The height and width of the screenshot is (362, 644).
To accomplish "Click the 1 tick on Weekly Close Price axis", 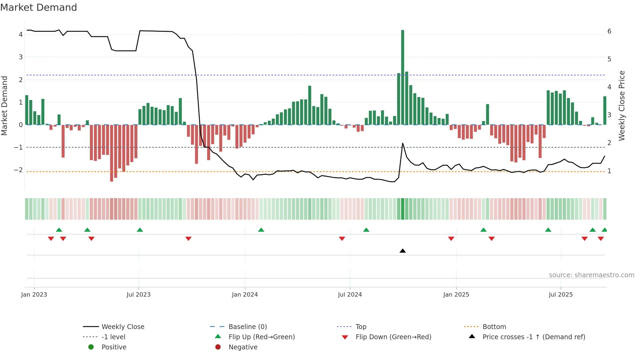I will [x=609, y=171].
